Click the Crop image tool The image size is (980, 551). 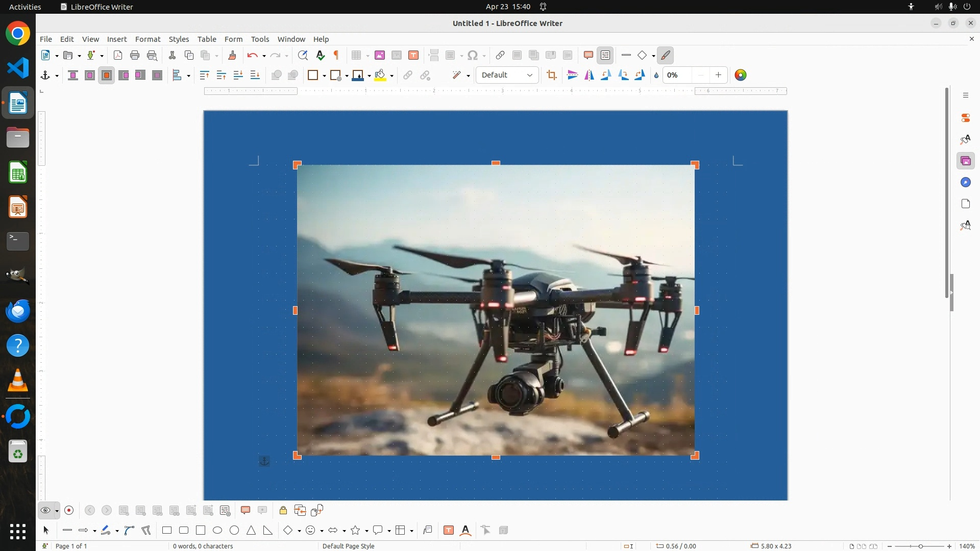coord(551,75)
